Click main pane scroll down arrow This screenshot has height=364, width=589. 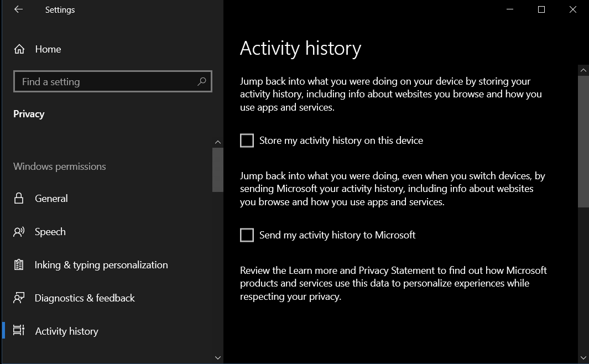click(583, 358)
